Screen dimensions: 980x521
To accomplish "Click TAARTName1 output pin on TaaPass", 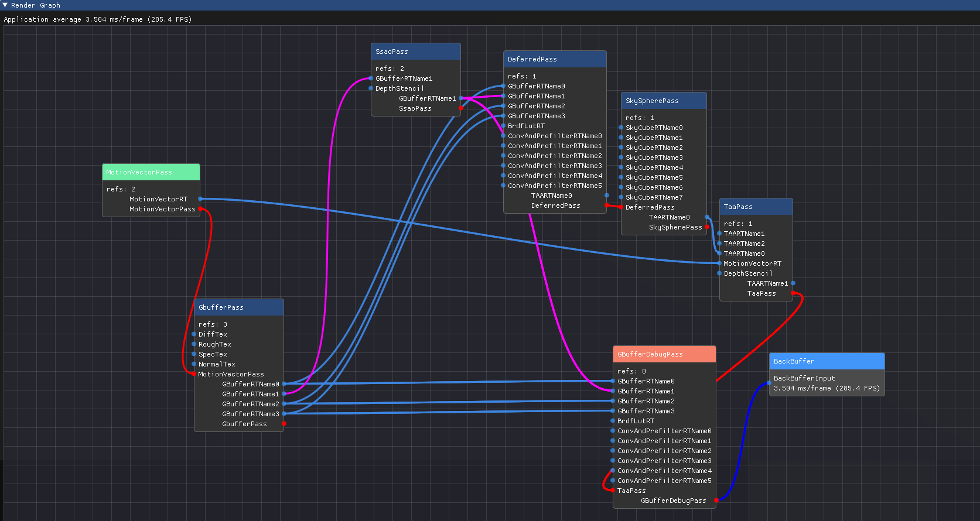I will 793,283.
